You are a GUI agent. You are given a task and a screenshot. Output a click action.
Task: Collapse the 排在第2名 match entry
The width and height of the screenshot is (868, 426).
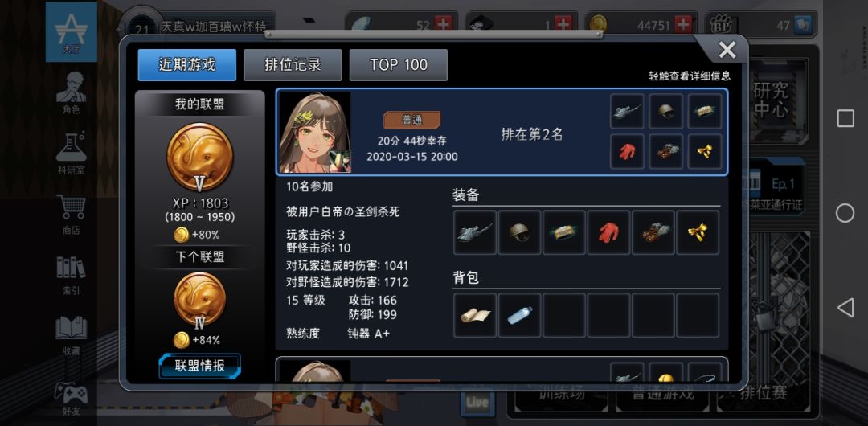point(502,133)
